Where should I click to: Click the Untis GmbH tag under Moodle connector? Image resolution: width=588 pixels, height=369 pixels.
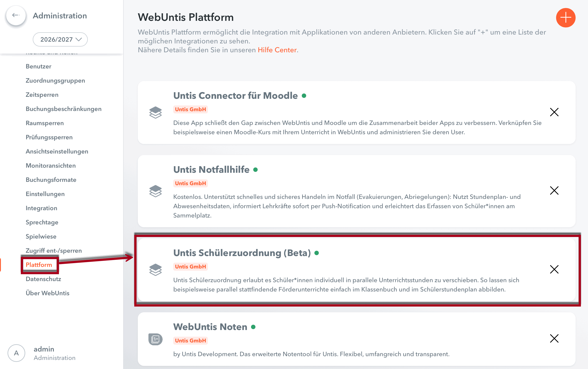click(x=190, y=109)
